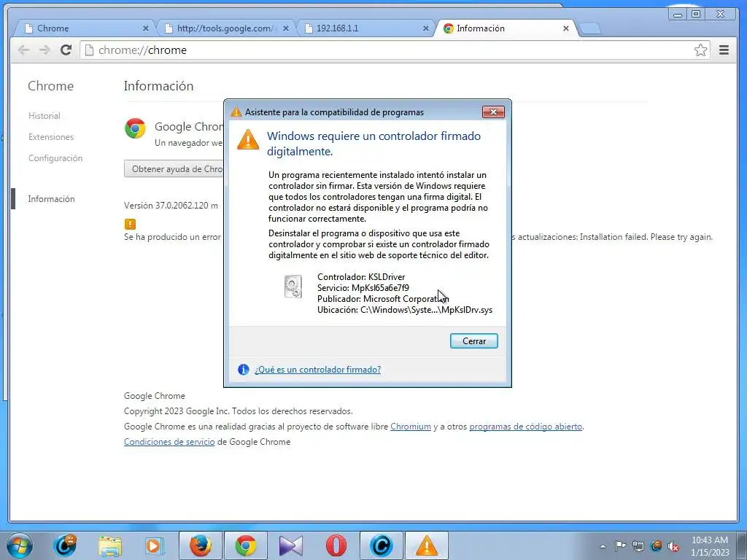Open Windows Explorer from taskbar
The image size is (747, 560).
110,546
